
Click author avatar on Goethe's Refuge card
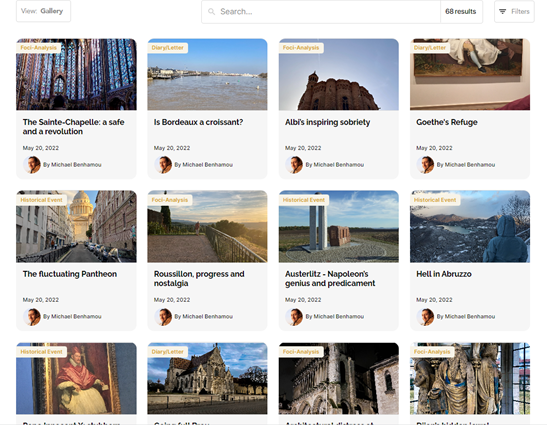click(x=425, y=165)
